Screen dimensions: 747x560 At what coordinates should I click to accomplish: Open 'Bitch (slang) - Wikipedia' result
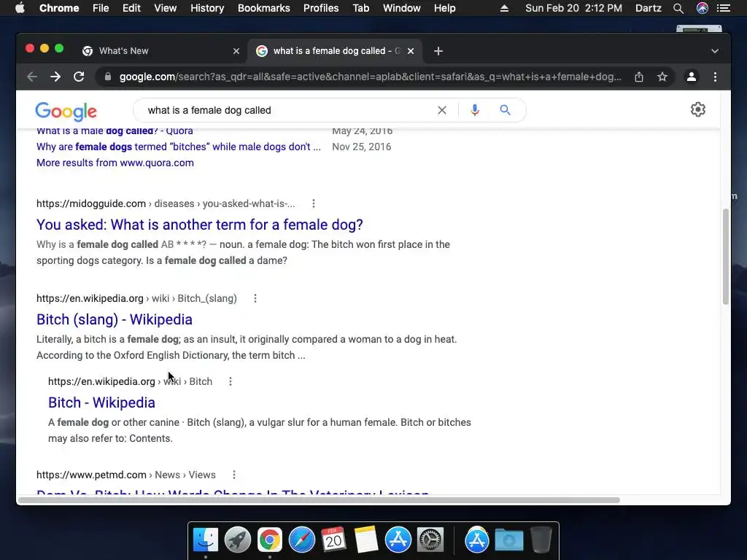pyautogui.click(x=115, y=319)
